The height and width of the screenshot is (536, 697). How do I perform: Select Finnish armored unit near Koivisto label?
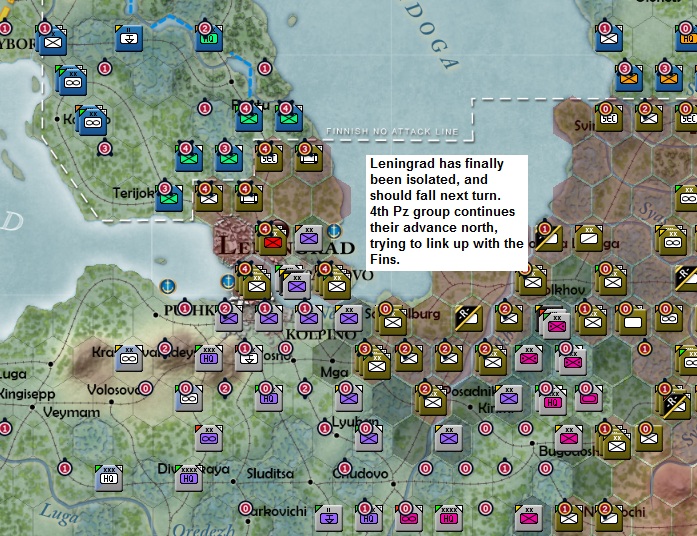point(92,120)
